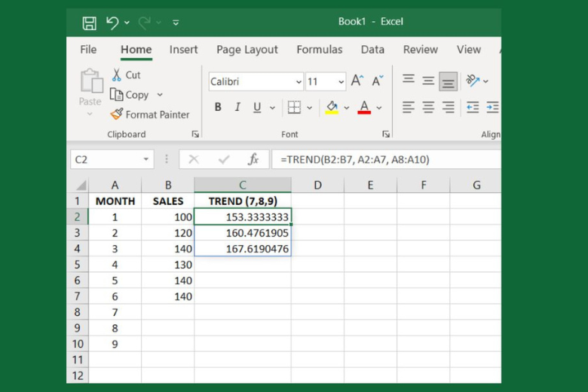Toggle Middle Align for cell
This screenshot has height=392, width=588.
(428, 81)
